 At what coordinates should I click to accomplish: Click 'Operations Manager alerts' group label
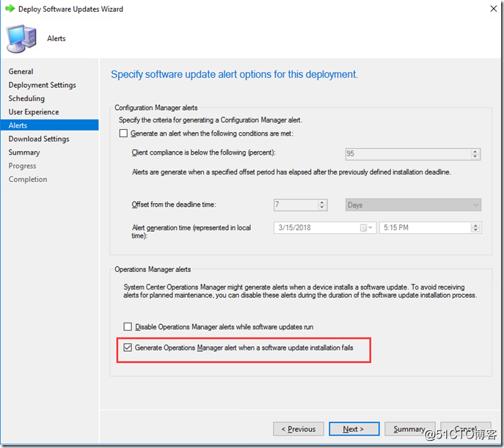(153, 269)
